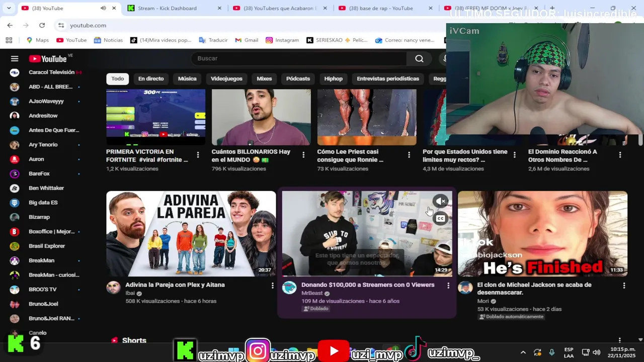This screenshot has width=644, height=362.
Task: Open the MrBeast channel name link
Action: point(312,294)
